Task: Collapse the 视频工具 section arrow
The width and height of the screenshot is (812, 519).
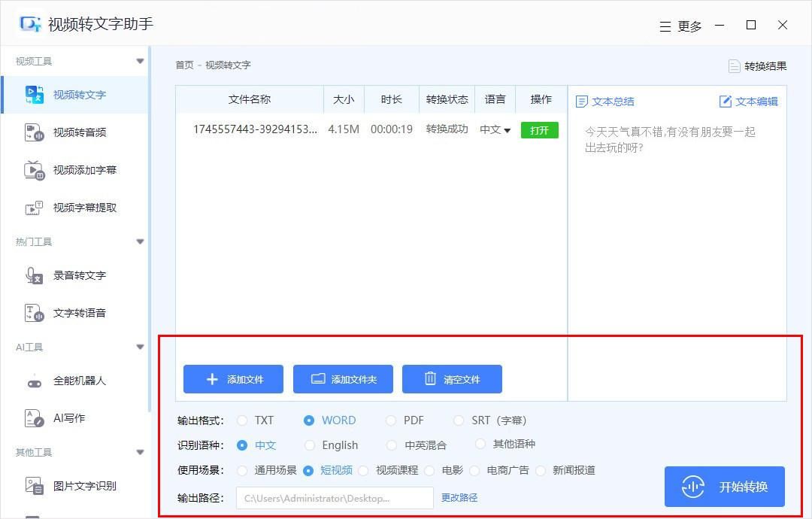Action: (140, 61)
